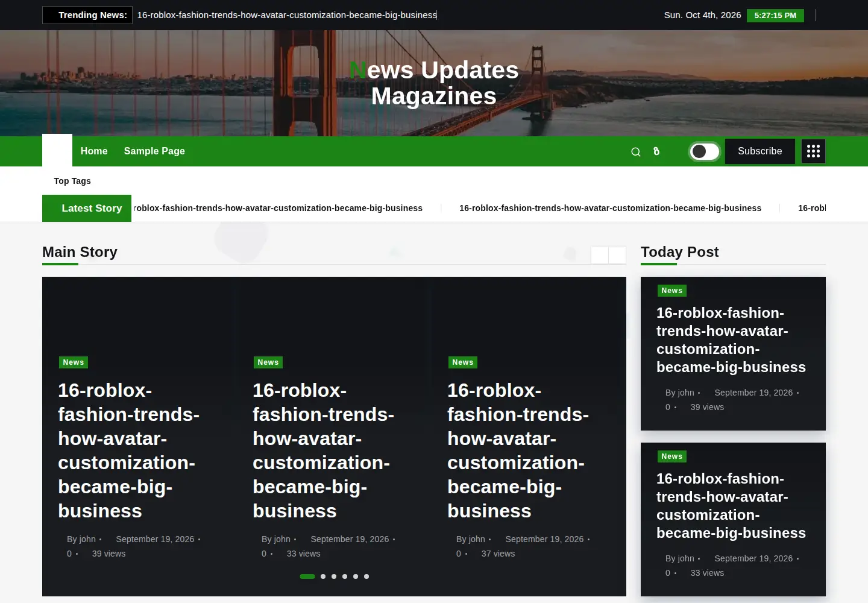The width and height of the screenshot is (868, 603).
Task: Click News badge on Today Post 39-views card
Action: 672,291
